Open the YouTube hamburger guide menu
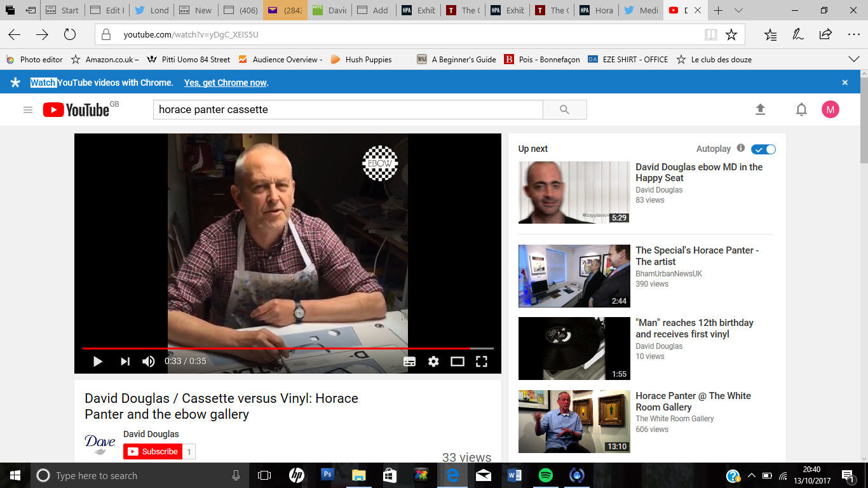Image resolution: width=868 pixels, height=488 pixels. [x=28, y=109]
